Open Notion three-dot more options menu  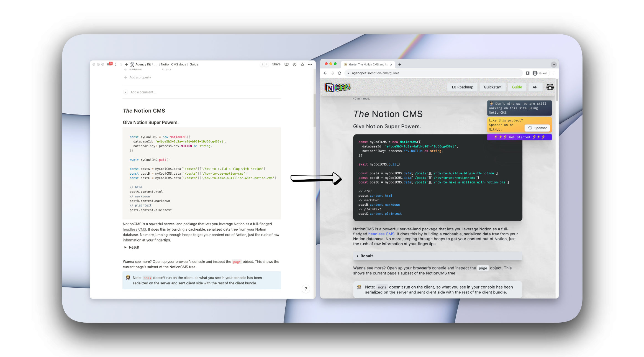click(x=310, y=64)
